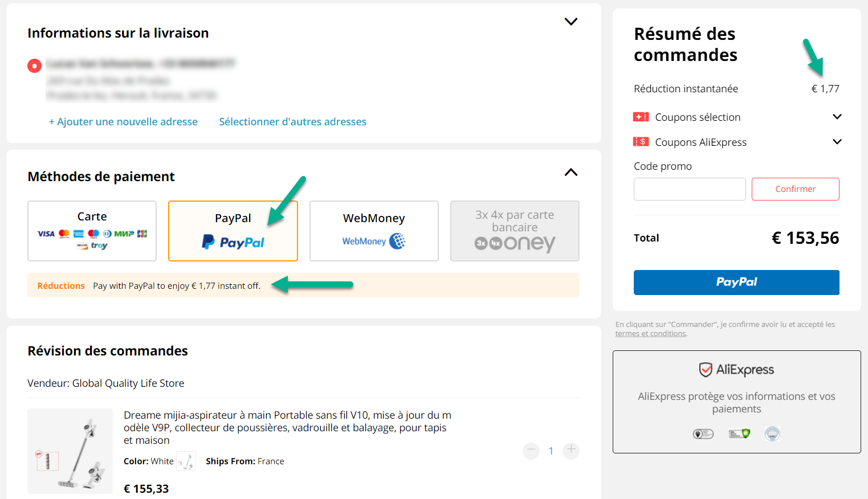Expand the Coupons sélection dropdown
868x499 pixels.
pos(837,117)
